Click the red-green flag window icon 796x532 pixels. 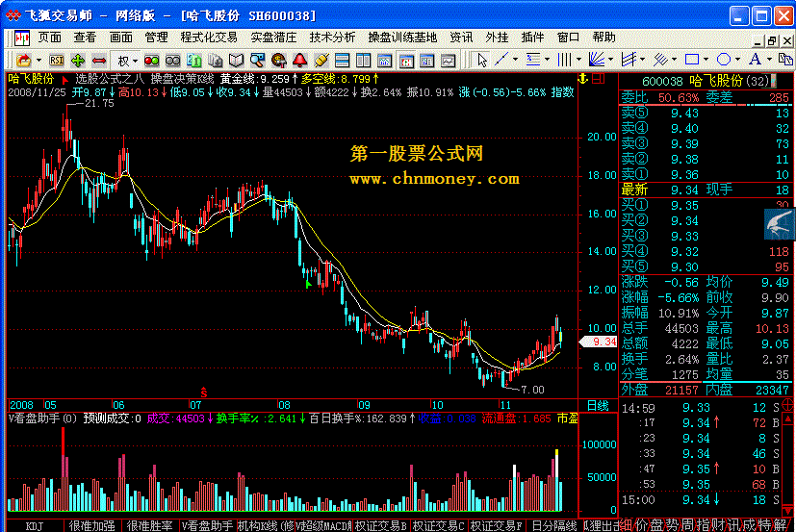[406, 61]
